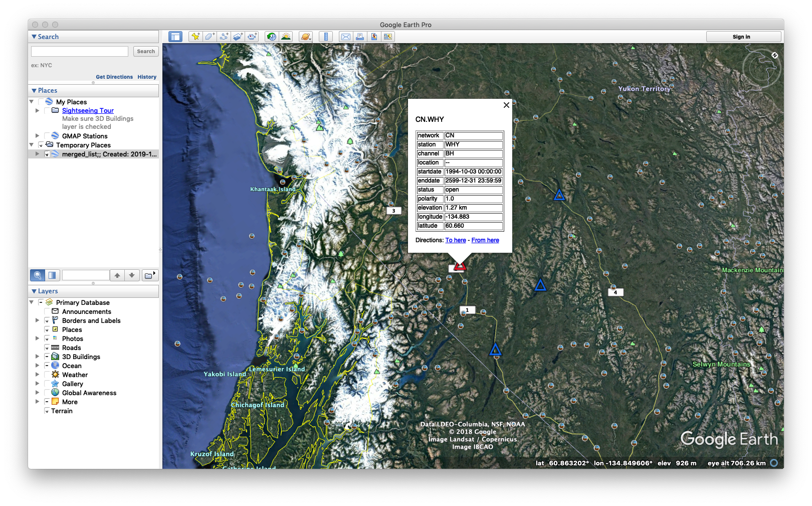Click the Sign in button

point(743,37)
